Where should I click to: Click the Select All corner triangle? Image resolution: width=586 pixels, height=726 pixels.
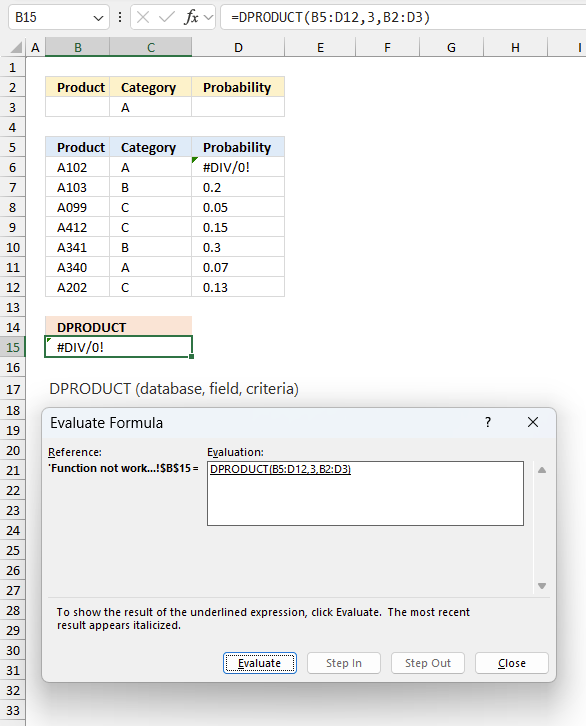coord(16,47)
